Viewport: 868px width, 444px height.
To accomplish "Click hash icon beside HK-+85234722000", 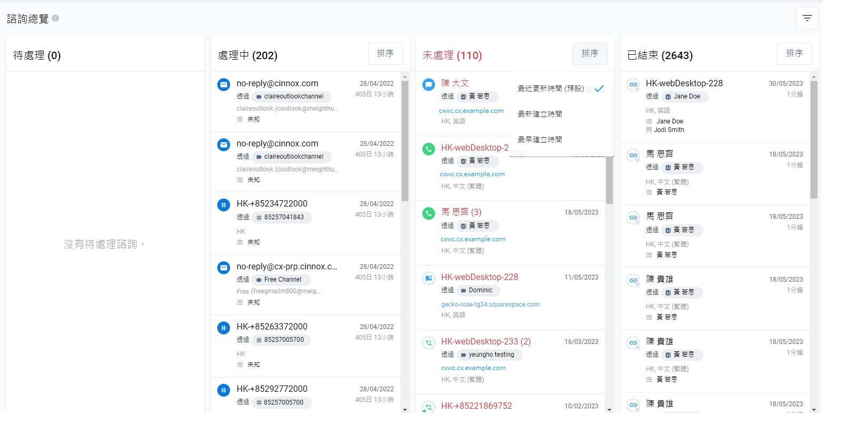I will tap(224, 205).
